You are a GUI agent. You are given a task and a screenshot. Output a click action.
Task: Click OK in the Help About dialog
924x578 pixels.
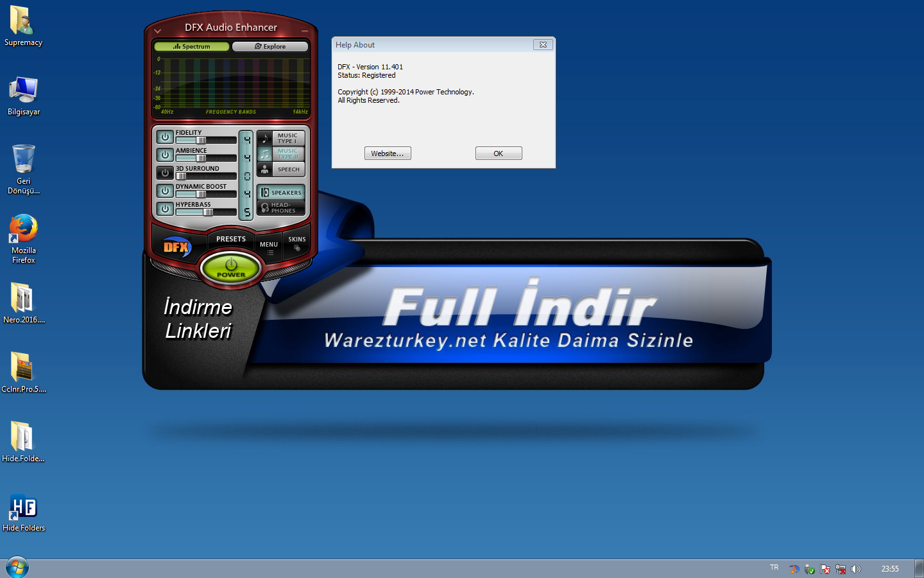tap(499, 153)
